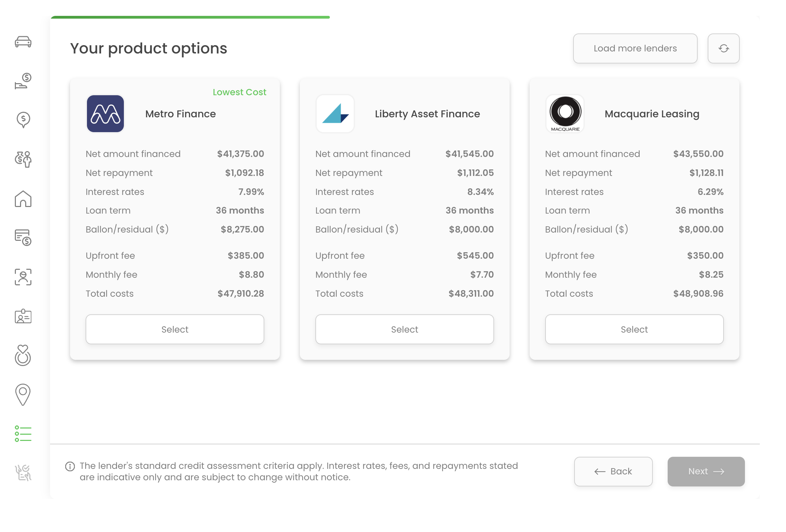Viewport: 786px width, 532px height.
Task: Select the Macquarie Leasing product
Action: pyautogui.click(x=635, y=329)
